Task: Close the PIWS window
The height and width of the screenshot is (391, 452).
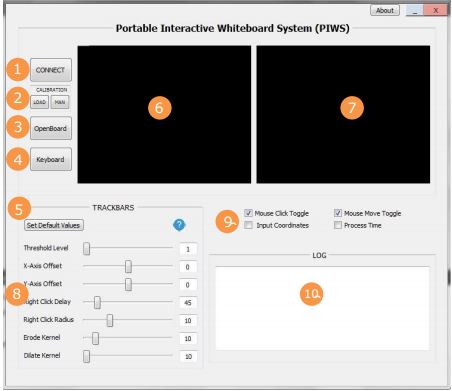Action: (x=435, y=10)
